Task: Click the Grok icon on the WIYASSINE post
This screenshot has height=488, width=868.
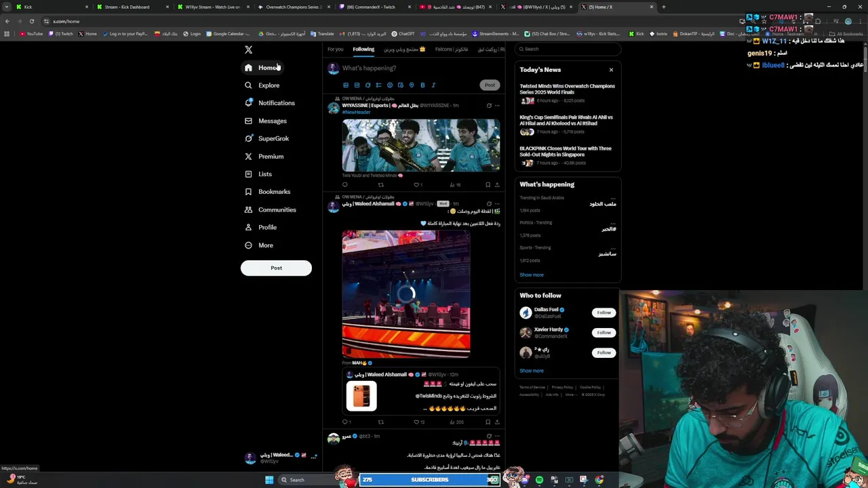Action: pos(489,106)
